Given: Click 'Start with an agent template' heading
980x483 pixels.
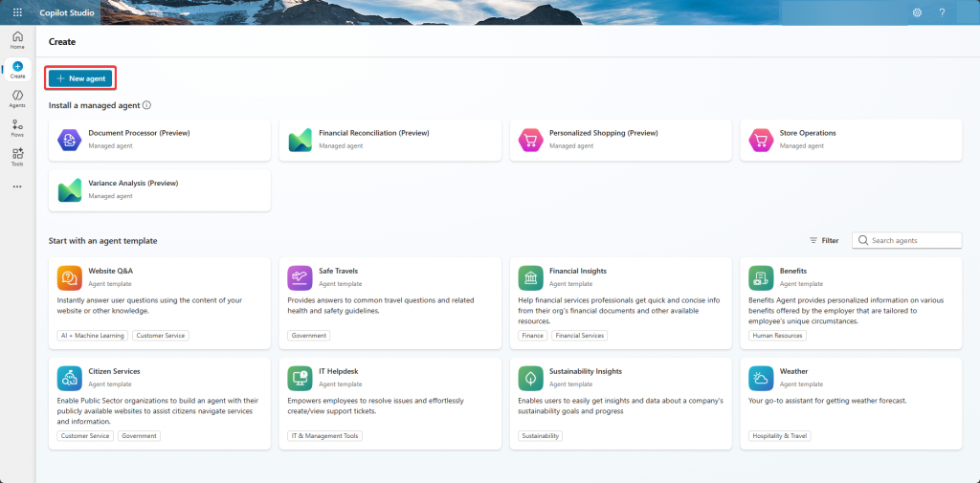Looking at the screenshot, I should coord(103,241).
